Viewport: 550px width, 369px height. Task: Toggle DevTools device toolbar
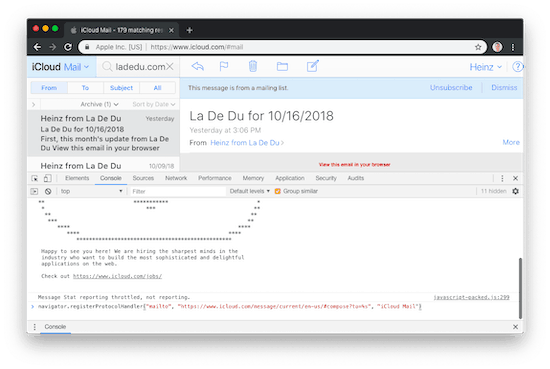coord(47,178)
